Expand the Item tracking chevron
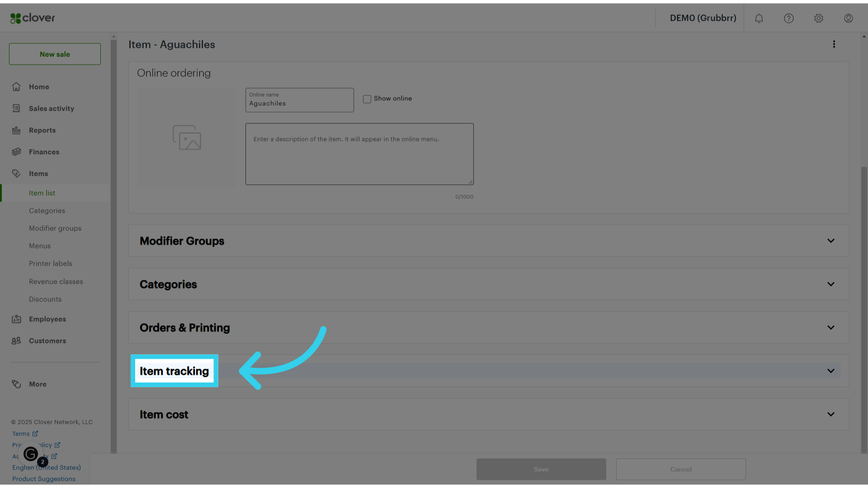Image resolution: width=868 pixels, height=488 pixels. click(x=831, y=371)
